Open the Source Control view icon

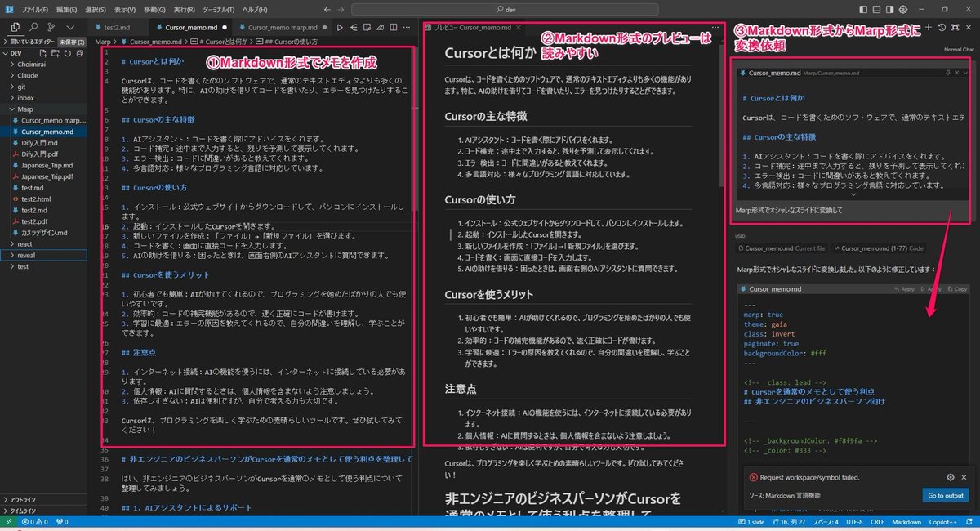[x=52, y=27]
